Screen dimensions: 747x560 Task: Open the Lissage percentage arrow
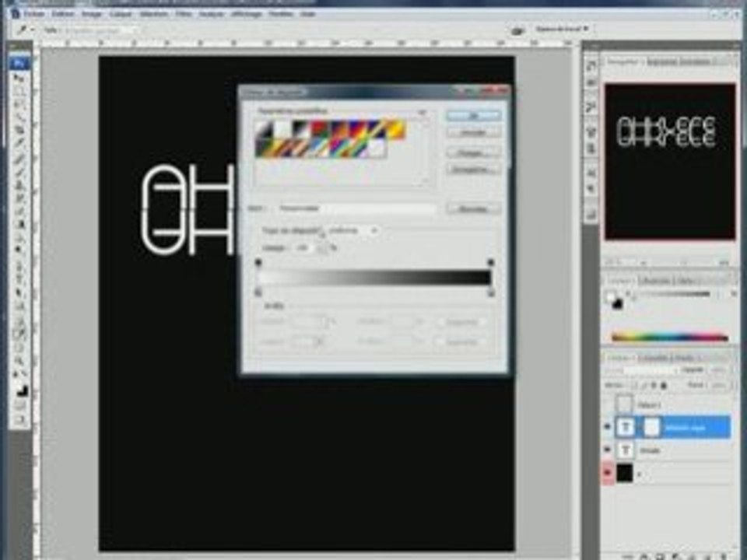coord(324,248)
